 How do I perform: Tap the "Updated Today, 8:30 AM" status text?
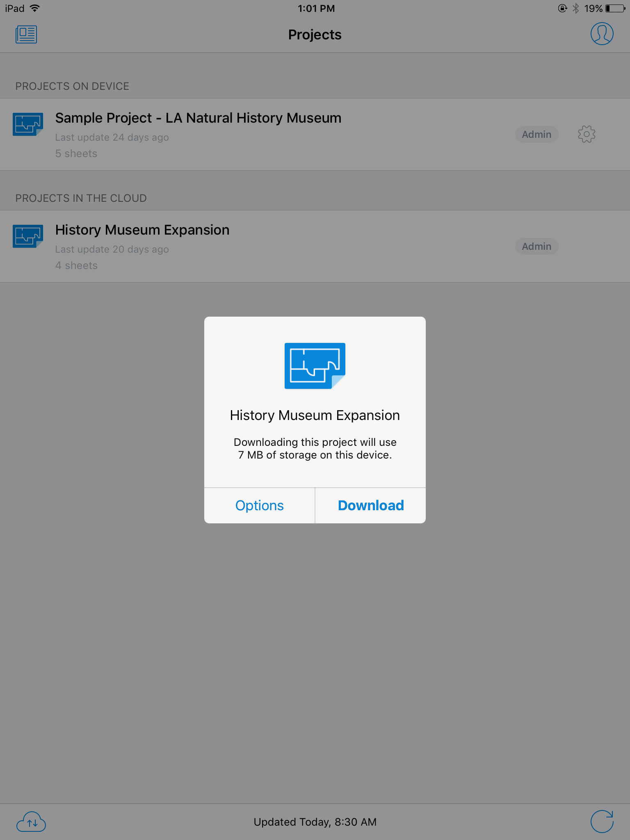(315, 822)
